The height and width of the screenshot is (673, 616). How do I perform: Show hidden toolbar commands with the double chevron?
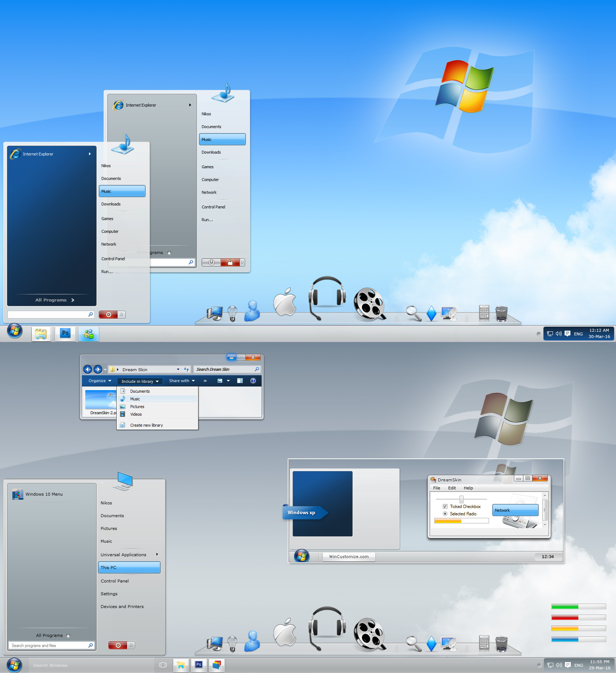[205, 381]
